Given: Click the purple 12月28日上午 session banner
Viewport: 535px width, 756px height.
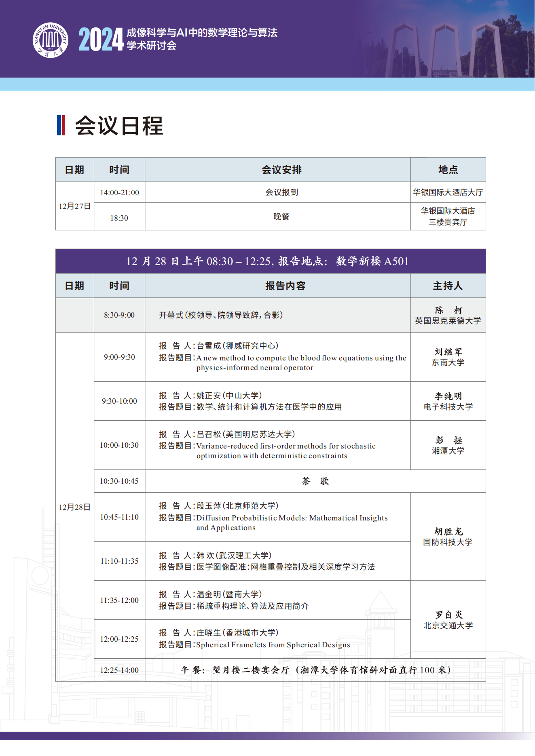Looking at the screenshot, I should 270,261.
